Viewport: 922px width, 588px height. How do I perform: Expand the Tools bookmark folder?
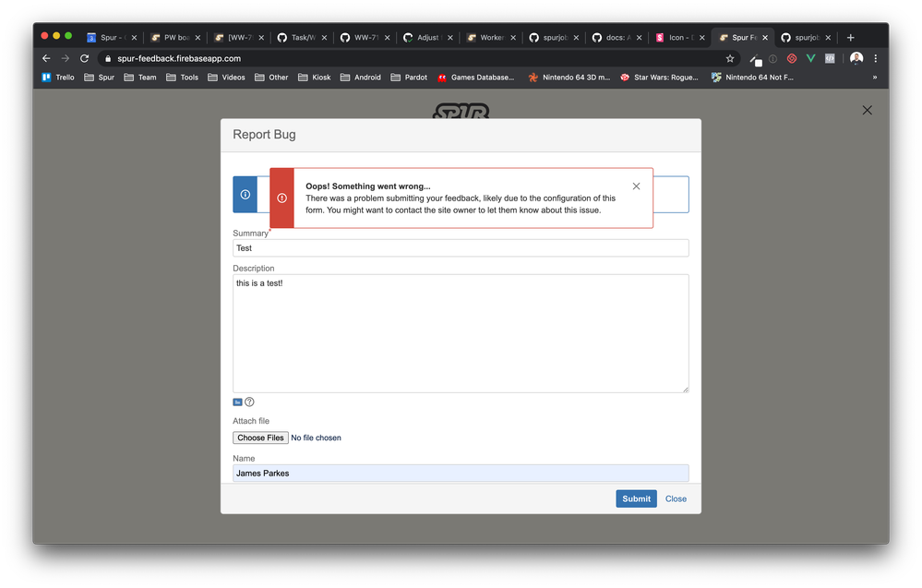pyautogui.click(x=182, y=78)
